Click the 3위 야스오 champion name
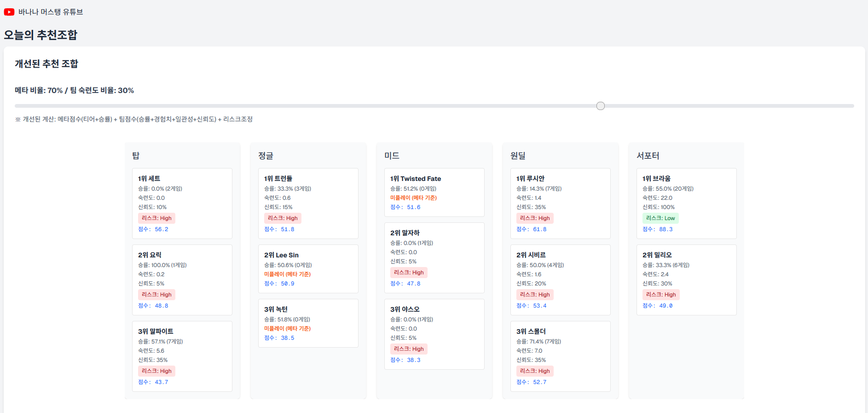The height and width of the screenshot is (413, 868). coord(405,309)
